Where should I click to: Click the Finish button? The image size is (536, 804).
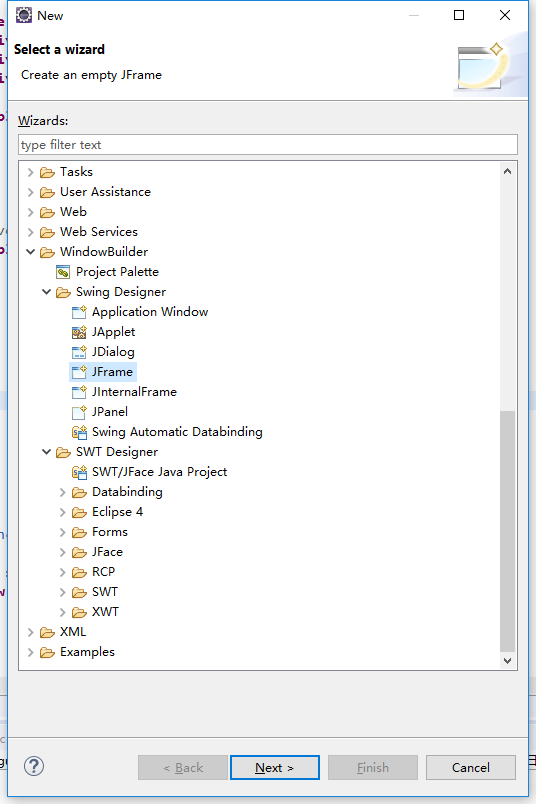pos(373,767)
